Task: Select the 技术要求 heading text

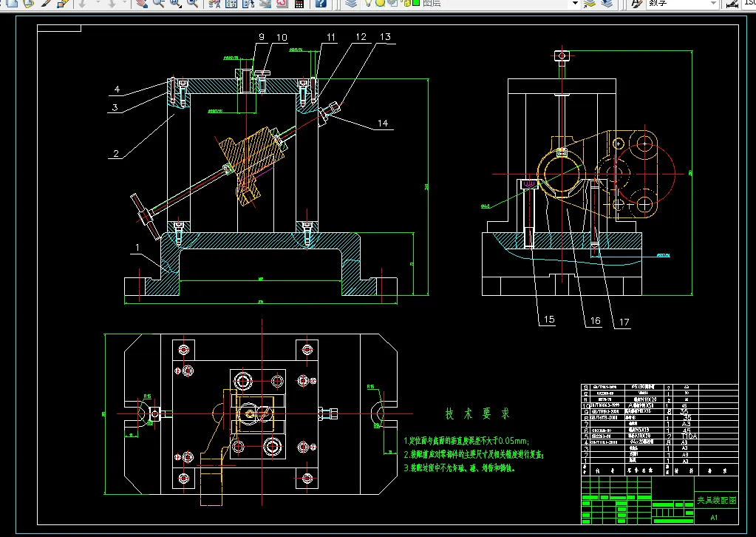Action: point(477,413)
